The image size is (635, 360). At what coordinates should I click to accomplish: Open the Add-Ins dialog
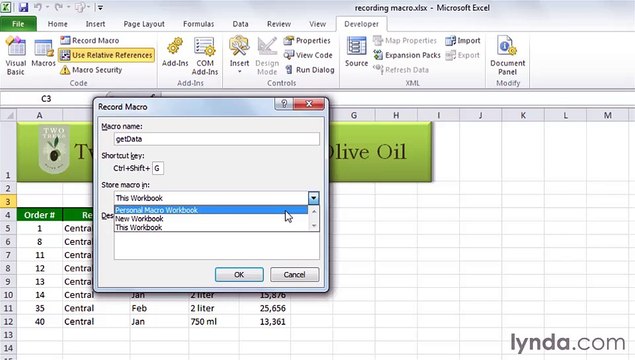click(x=175, y=52)
